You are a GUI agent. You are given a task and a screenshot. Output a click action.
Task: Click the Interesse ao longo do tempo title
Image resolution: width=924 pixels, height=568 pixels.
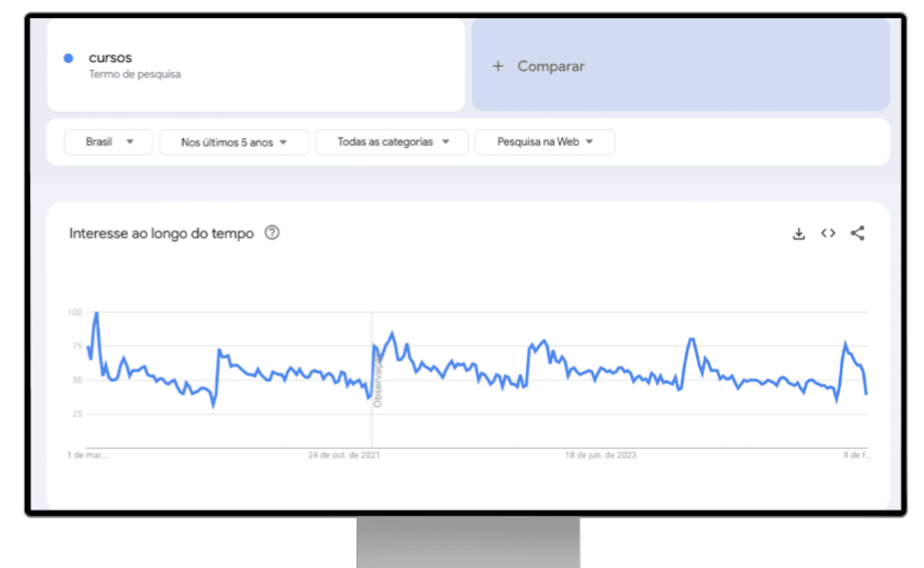click(x=161, y=233)
